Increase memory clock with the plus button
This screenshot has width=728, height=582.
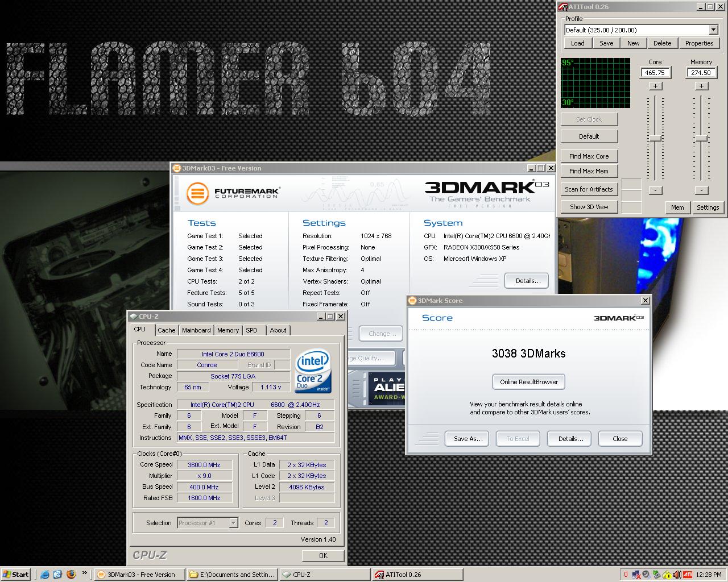[x=701, y=86]
